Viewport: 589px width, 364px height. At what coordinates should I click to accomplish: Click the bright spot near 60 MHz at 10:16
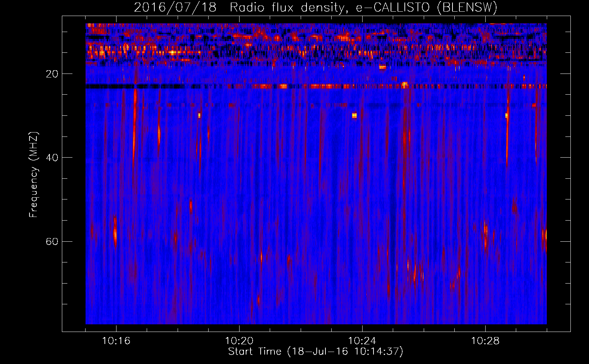pyautogui.click(x=115, y=232)
